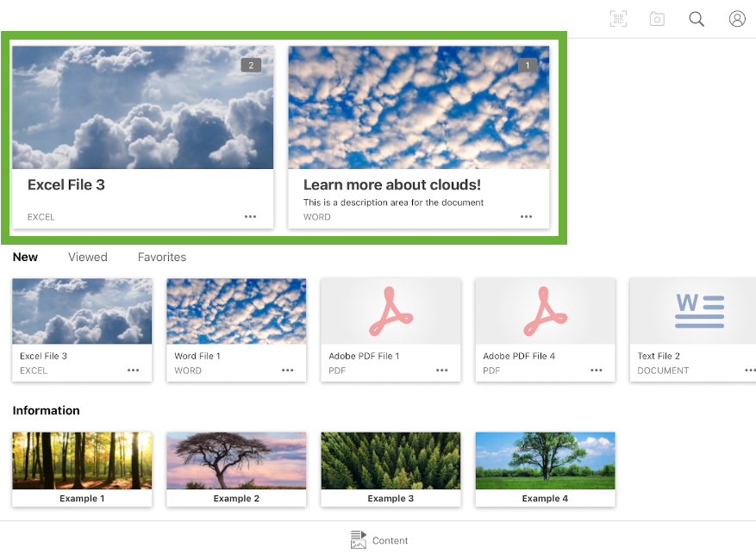756x554 pixels.
Task: Open the Word File 1 thumbnail
Action: pyautogui.click(x=236, y=311)
